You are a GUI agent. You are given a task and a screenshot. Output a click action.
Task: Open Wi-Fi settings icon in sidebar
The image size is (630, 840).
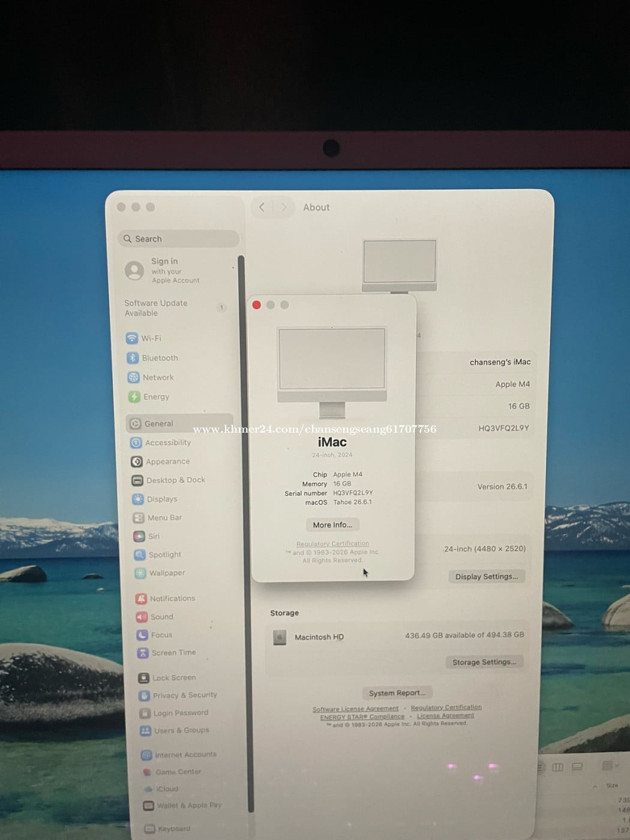tap(131, 338)
